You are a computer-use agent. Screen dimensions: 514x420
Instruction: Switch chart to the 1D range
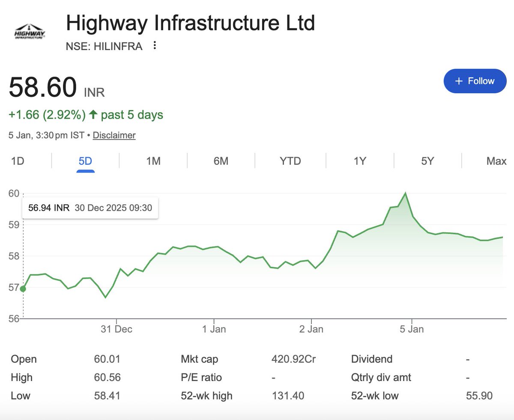(x=18, y=161)
